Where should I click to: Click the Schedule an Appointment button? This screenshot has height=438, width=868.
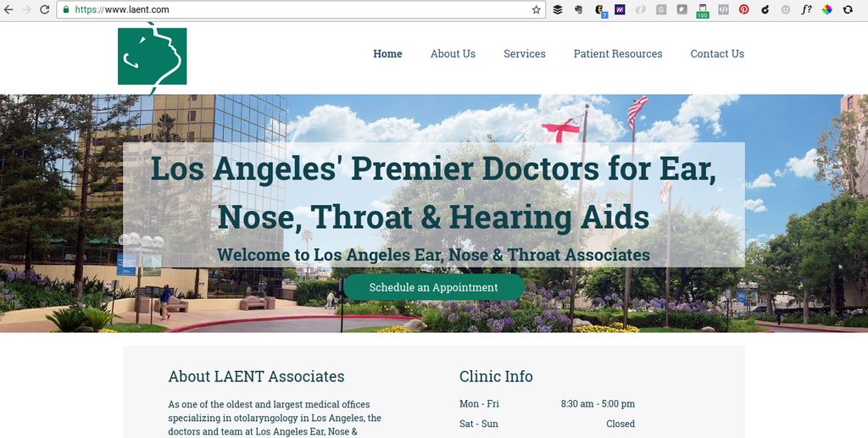click(x=433, y=287)
